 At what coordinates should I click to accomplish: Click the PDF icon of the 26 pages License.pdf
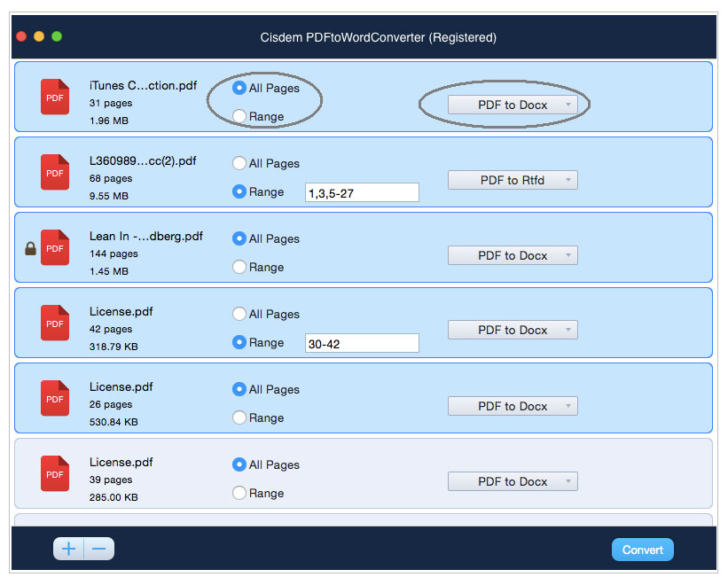55,399
